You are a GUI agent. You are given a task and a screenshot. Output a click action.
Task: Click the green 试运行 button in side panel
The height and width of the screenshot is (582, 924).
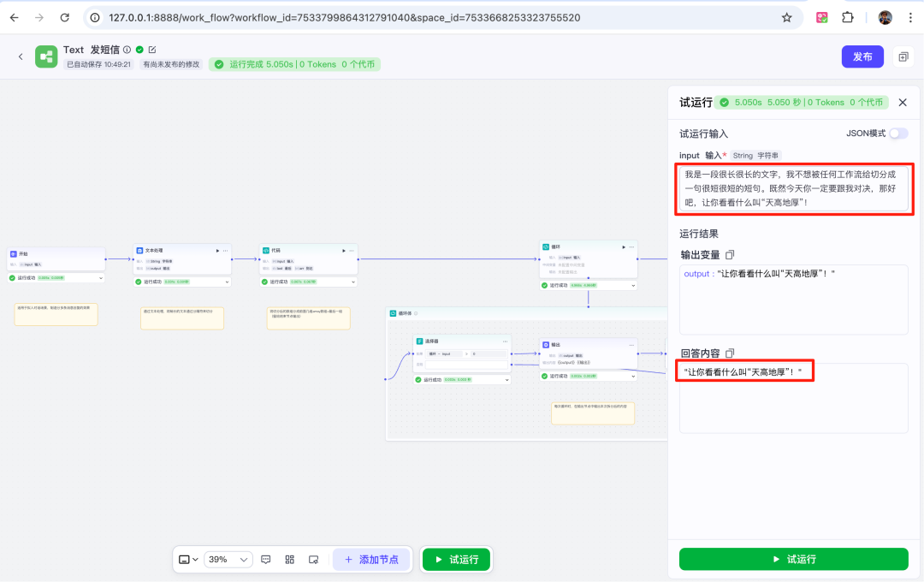click(x=793, y=559)
